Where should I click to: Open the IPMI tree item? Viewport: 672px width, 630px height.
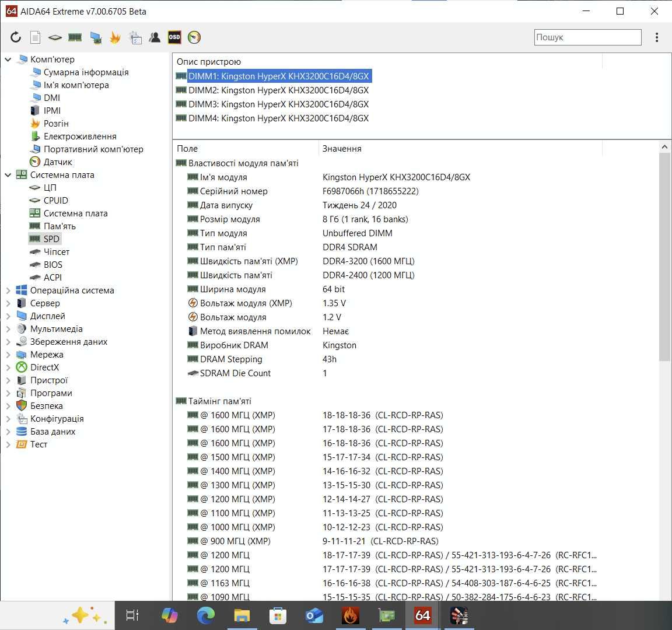pyautogui.click(x=52, y=111)
